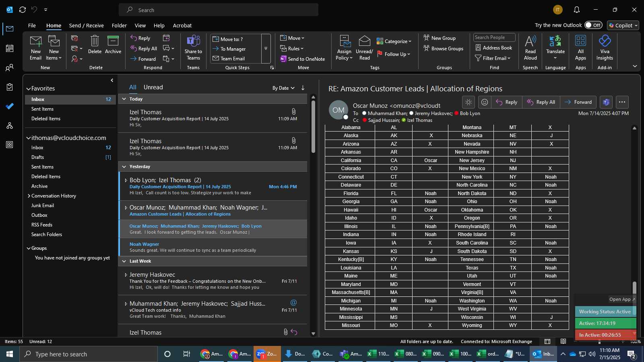644x362 pixels.
Task: Click the Send/Receive sync icon in title bar
Action: coord(23,10)
